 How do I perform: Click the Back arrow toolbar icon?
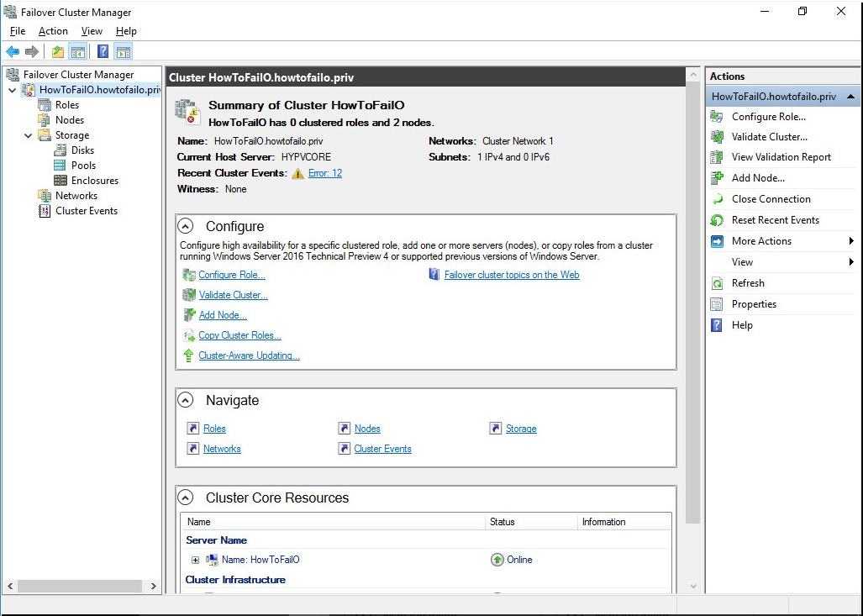13,52
